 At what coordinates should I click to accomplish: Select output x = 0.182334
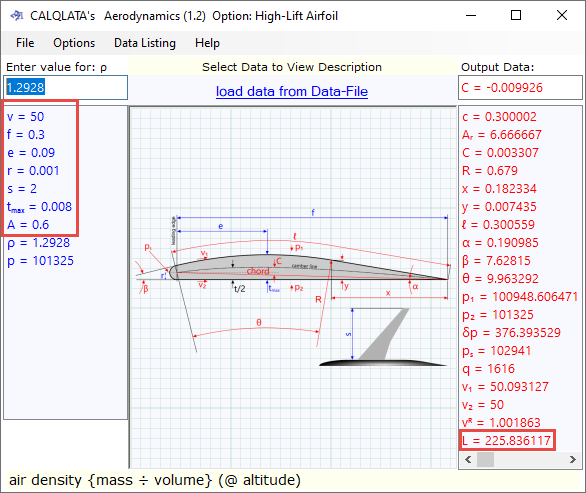(499, 188)
